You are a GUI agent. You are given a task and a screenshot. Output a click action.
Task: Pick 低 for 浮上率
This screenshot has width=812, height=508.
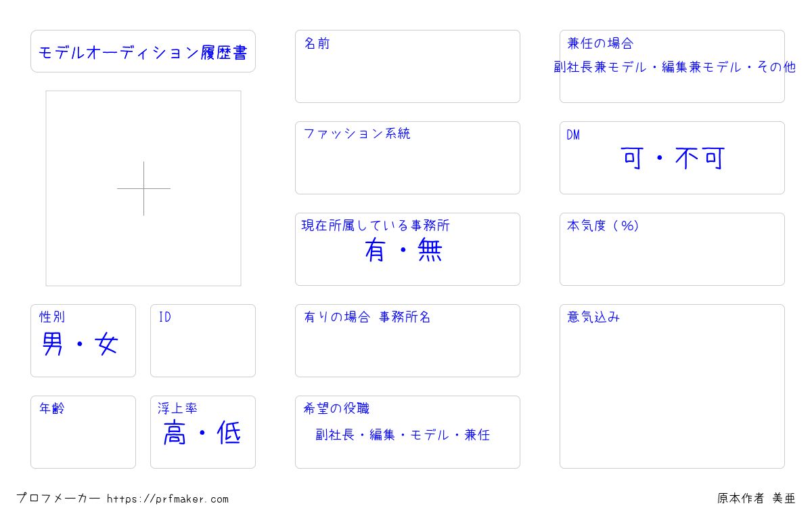(x=229, y=433)
